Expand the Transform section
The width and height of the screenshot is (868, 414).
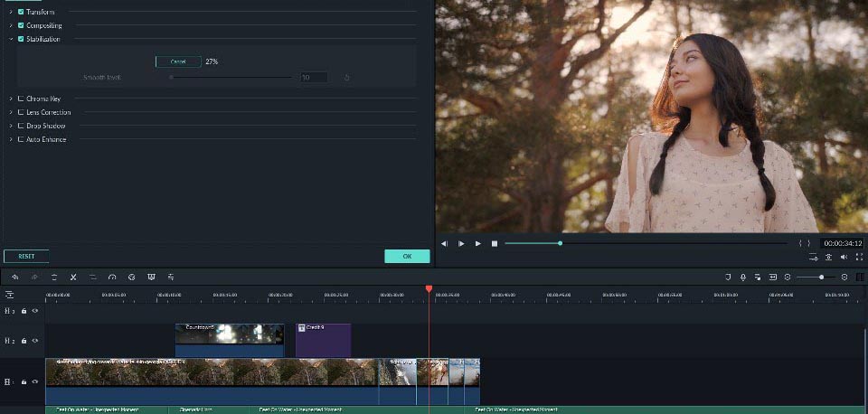[11, 13]
